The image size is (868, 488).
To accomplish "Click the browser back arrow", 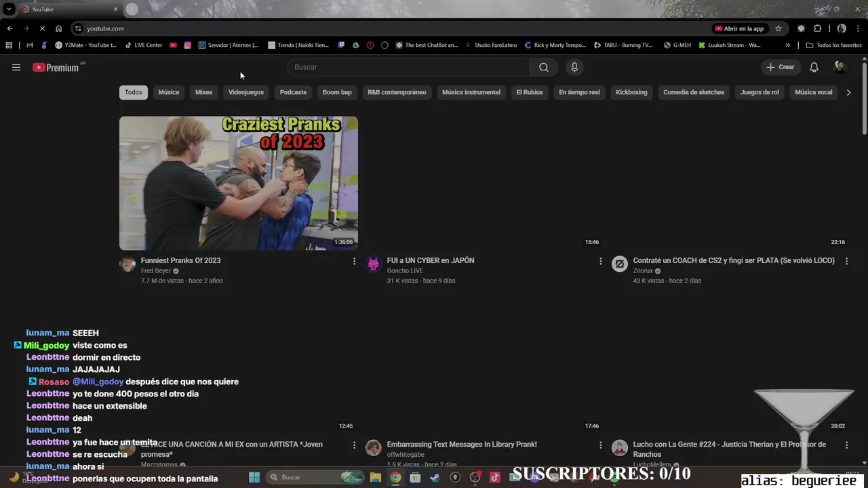I will pyautogui.click(x=9, y=28).
